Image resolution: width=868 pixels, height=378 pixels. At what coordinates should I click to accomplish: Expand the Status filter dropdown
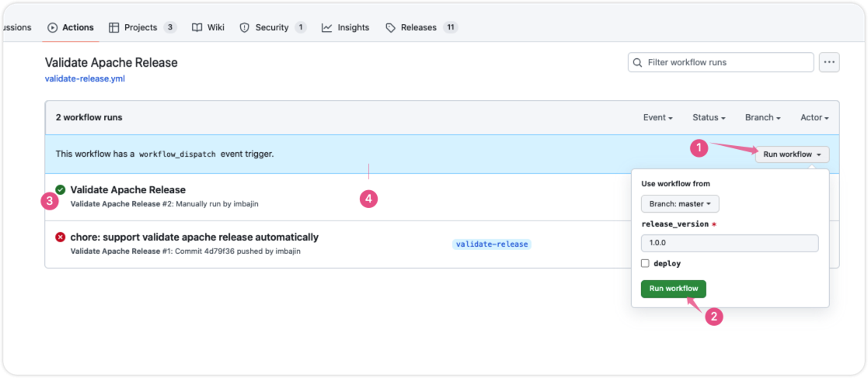click(709, 118)
